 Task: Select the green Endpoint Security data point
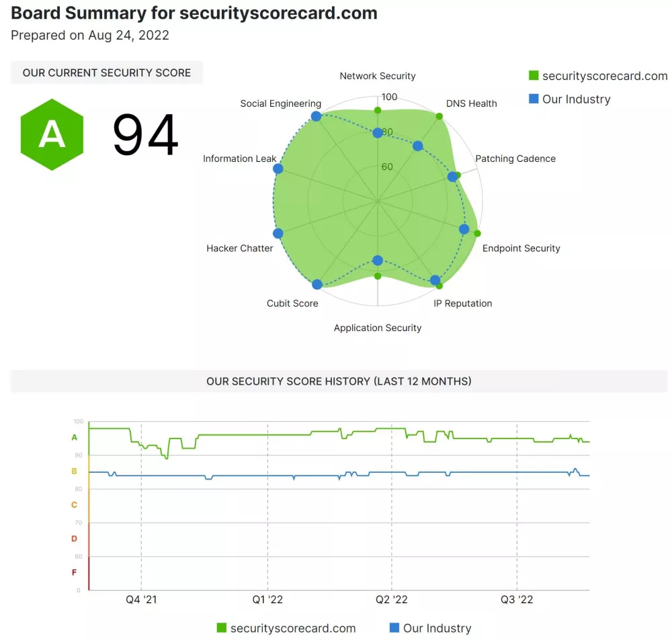pos(477,234)
